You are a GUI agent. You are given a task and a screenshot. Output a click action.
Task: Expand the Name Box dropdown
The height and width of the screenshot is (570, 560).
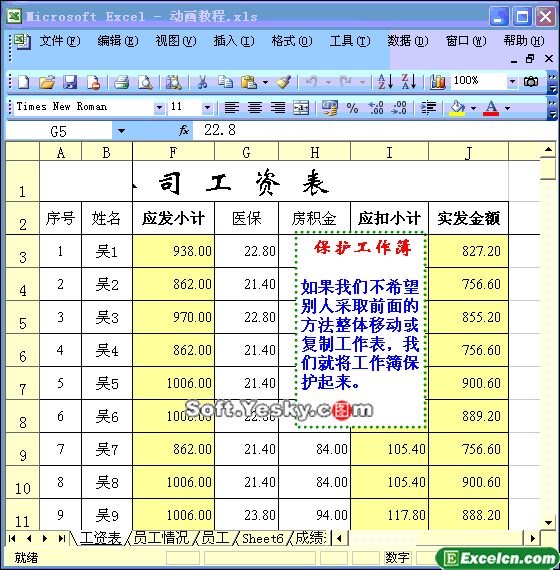(x=121, y=131)
